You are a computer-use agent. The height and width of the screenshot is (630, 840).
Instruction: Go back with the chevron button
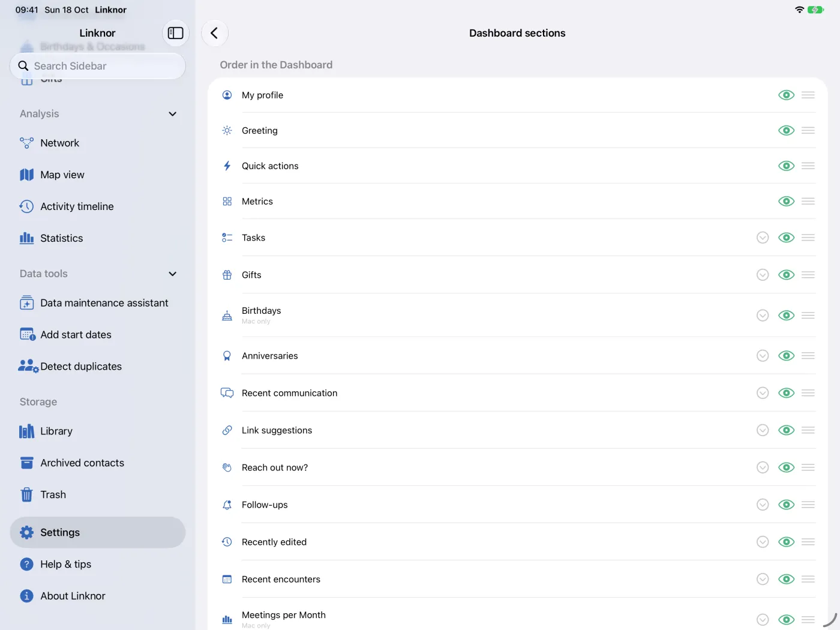[214, 33]
